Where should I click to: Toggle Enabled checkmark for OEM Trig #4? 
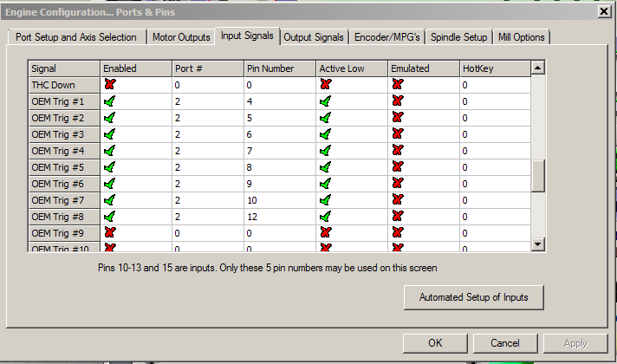109,151
